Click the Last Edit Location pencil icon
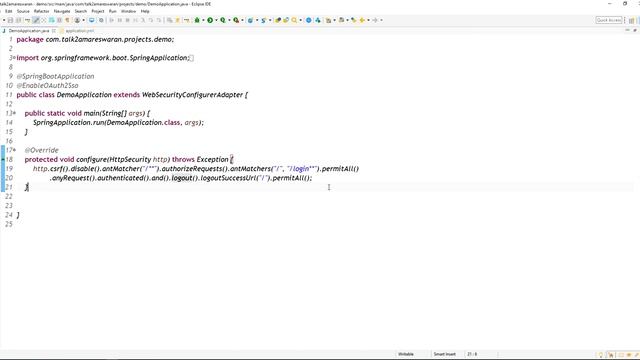 pyautogui.click(x=353, y=20)
